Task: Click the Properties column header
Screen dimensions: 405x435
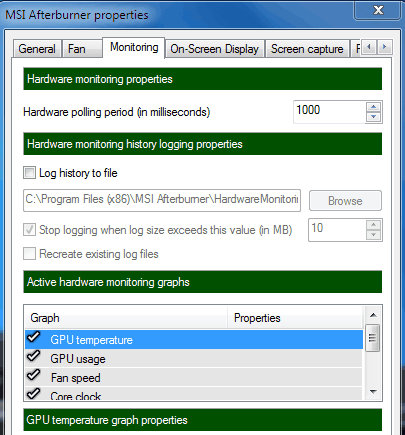Action: pos(295,318)
